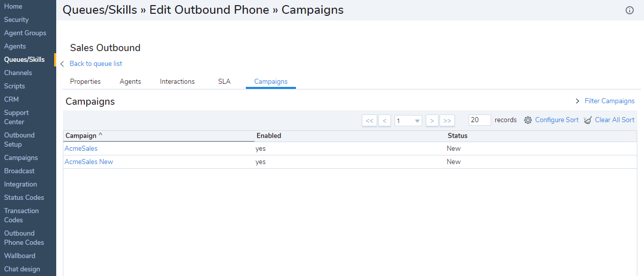
Task: Click the Back to queue list link
Action: click(x=96, y=64)
